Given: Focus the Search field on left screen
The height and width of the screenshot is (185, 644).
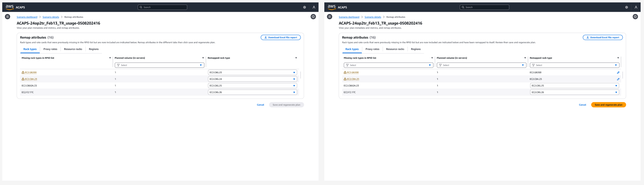Looking at the screenshot, I should coord(162,7).
